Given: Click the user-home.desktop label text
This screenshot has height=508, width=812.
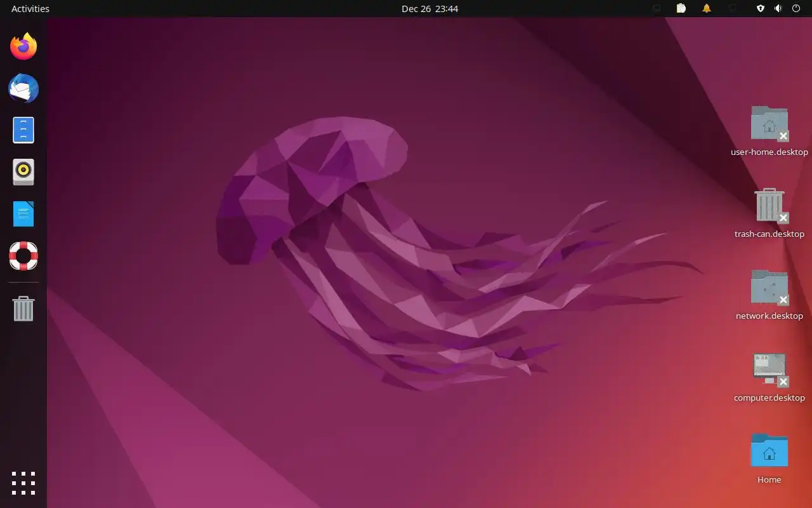Looking at the screenshot, I should coord(769,152).
